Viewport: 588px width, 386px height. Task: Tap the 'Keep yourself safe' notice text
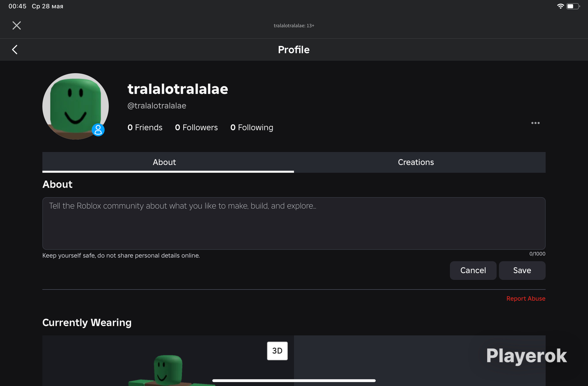[x=121, y=256]
